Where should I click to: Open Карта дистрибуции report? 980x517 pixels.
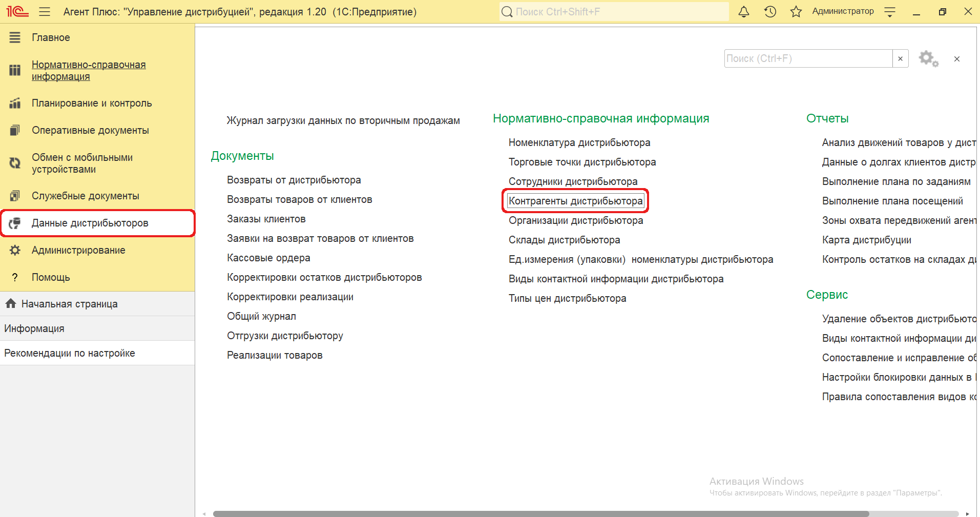866,240
